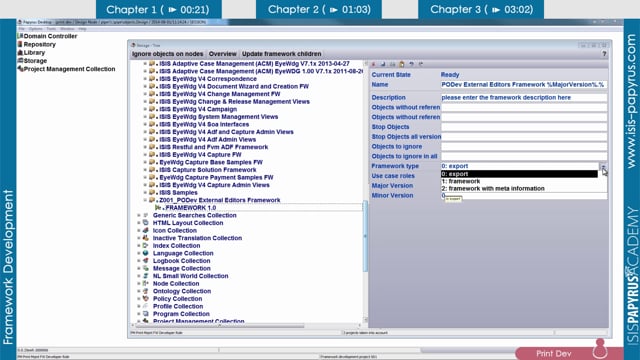Jump to Chapter 2 at 01:03
Viewport: 640px width, 360px height.
(x=319, y=9)
